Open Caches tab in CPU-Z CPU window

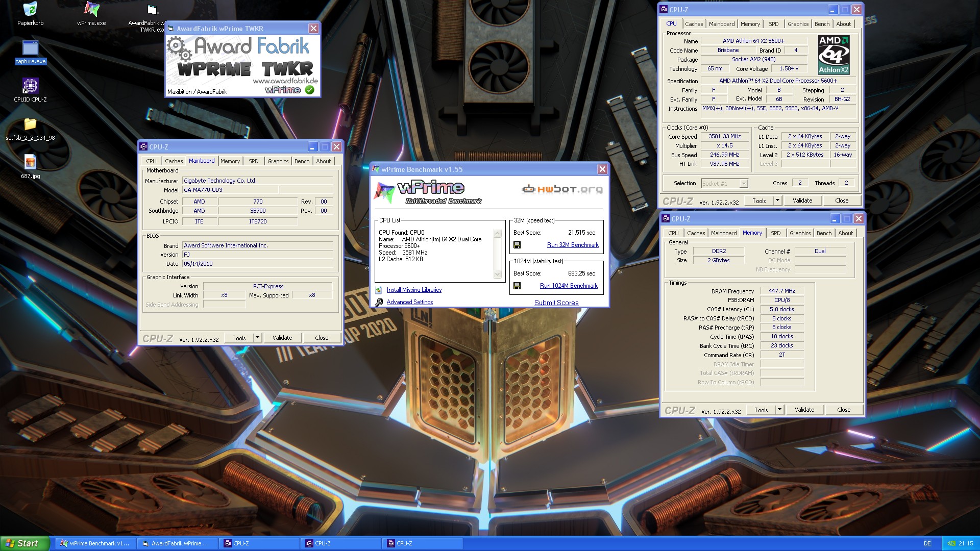click(694, 24)
